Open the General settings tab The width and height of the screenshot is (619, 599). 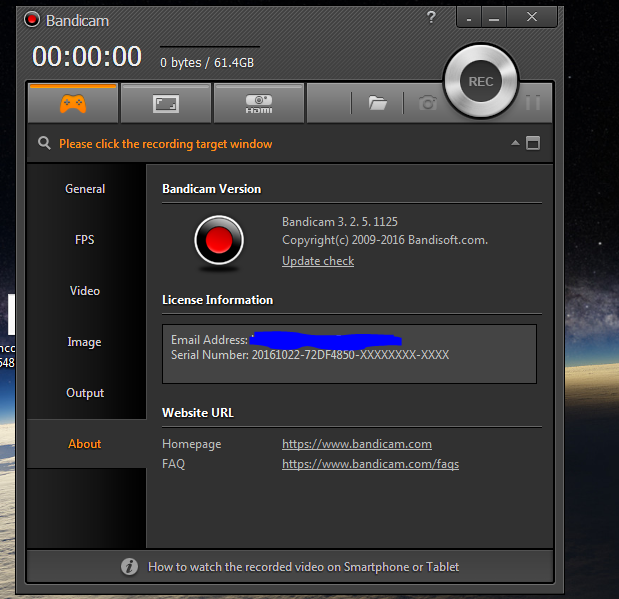coord(85,189)
